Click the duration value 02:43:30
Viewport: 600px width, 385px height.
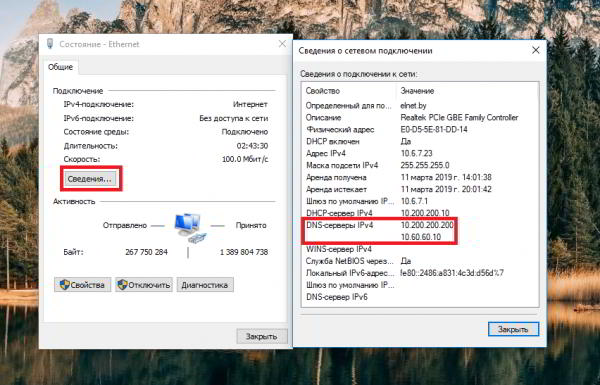252,146
